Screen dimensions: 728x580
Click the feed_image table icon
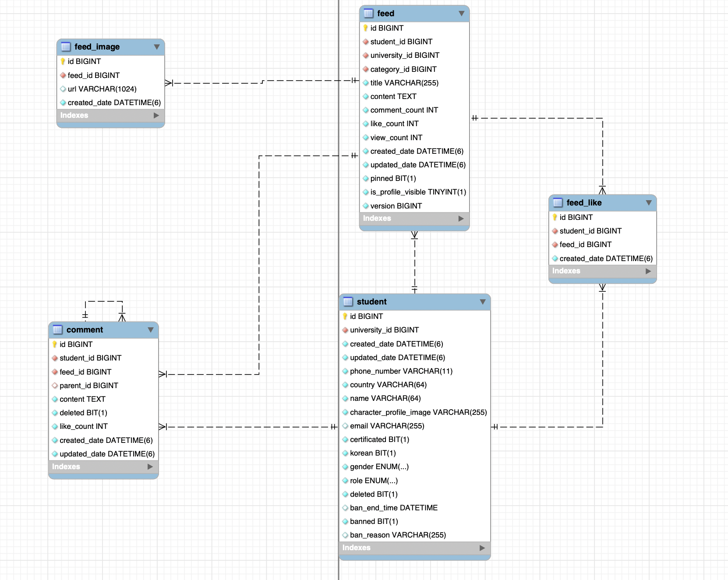pos(66,47)
